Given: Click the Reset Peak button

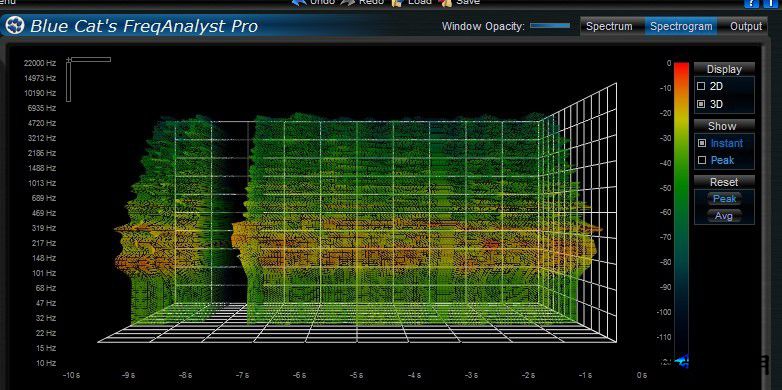Looking at the screenshot, I should 724,198.
